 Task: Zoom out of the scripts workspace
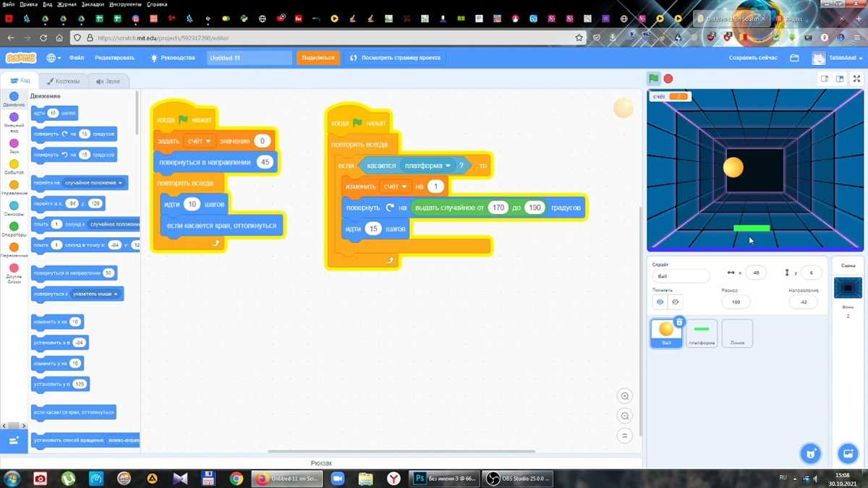point(625,416)
